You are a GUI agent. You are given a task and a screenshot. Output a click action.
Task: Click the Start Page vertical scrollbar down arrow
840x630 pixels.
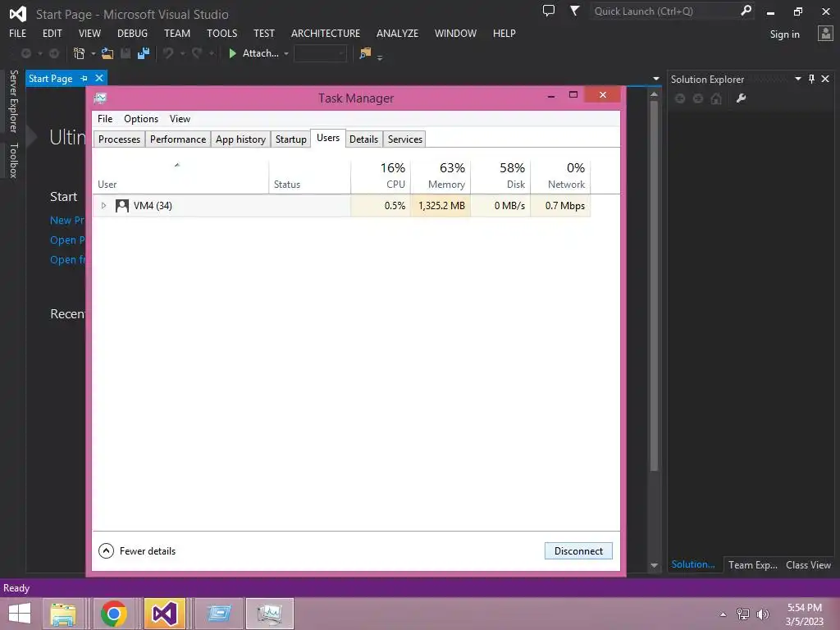654,565
